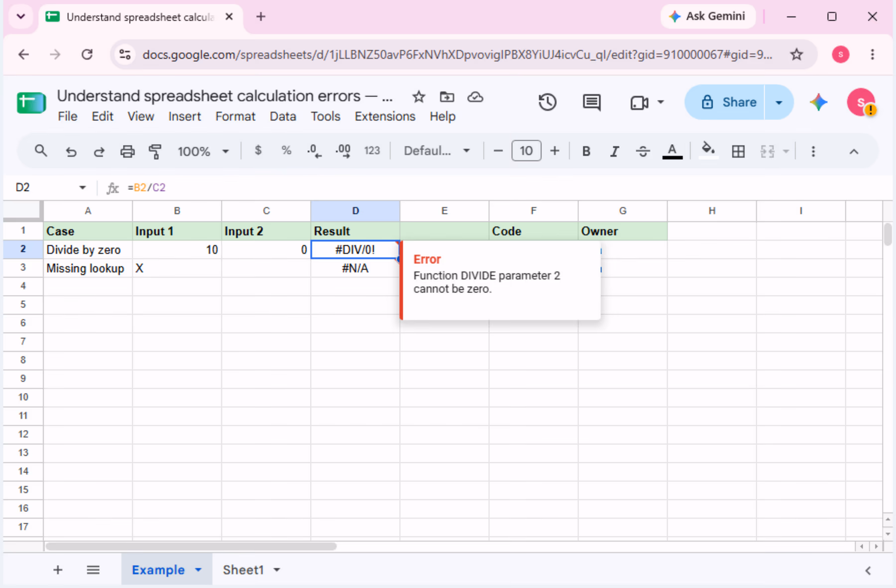Edit the font size field
The height and width of the screenshot is (588, 896).
[x=526, y=151]
